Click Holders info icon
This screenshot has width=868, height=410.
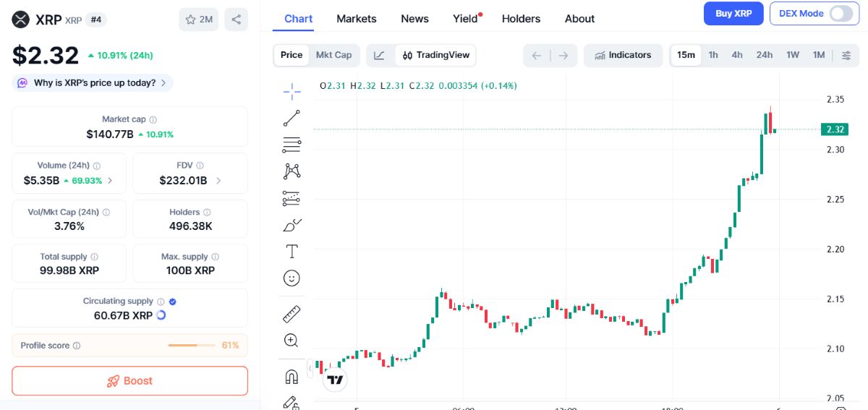pos(207,213)
